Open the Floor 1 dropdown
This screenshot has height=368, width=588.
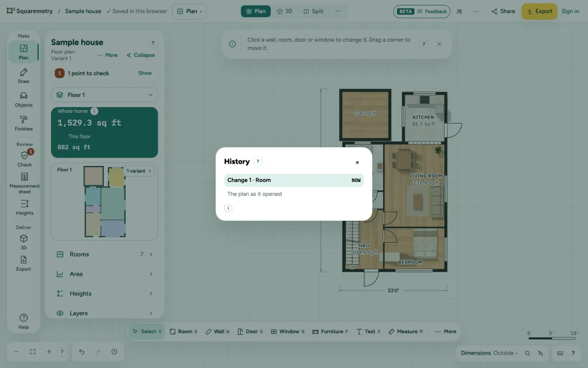(x=104, y=95)
